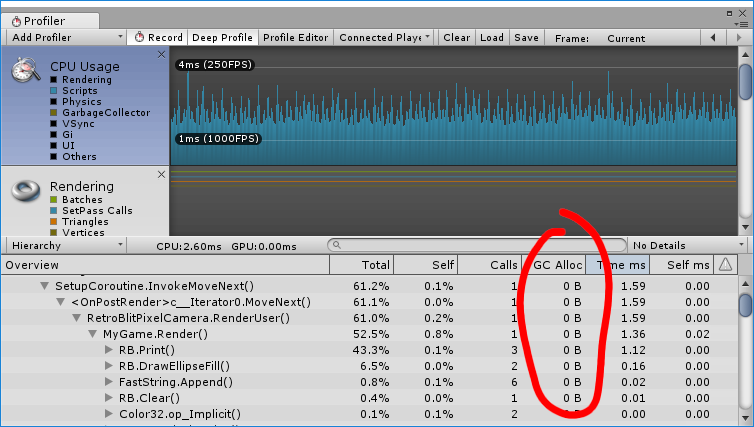Click the modules scrollbar down arrow

[x=746, y=227]
